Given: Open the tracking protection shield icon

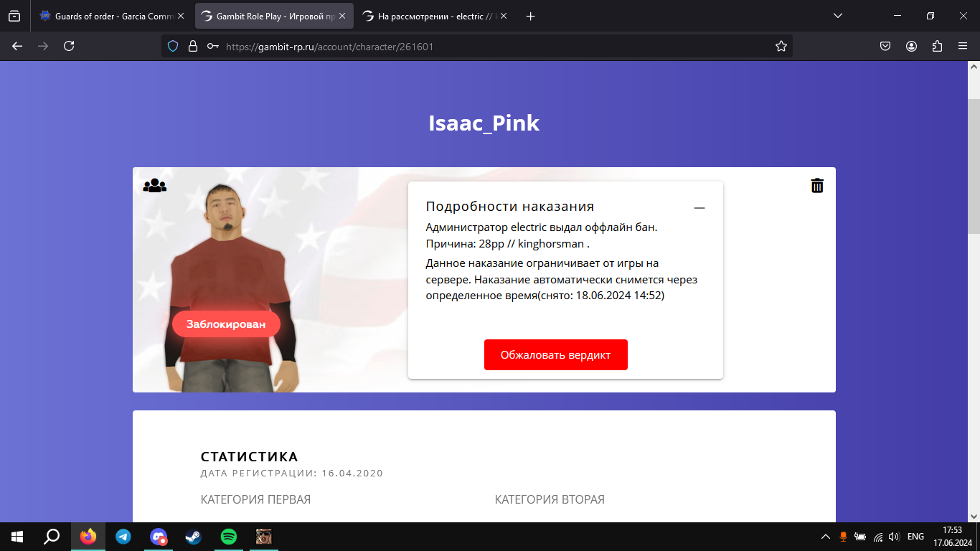Looking at the screenshot, I should (x=172, y=46).
